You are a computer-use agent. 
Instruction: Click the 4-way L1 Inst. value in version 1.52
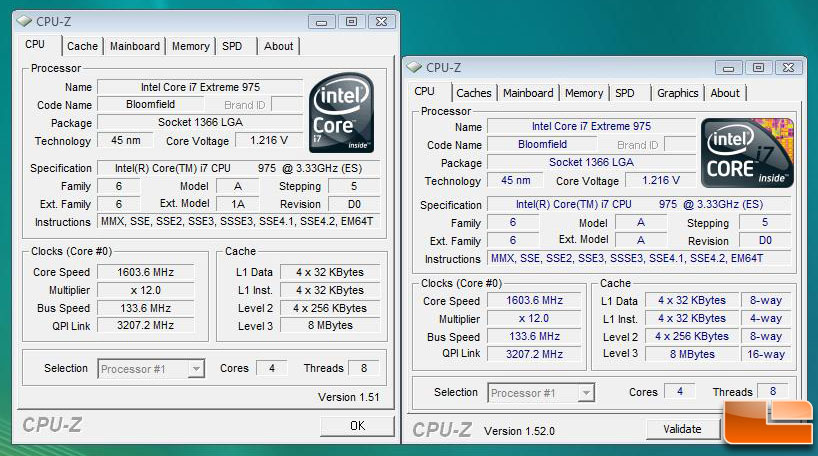click(766, 318)
